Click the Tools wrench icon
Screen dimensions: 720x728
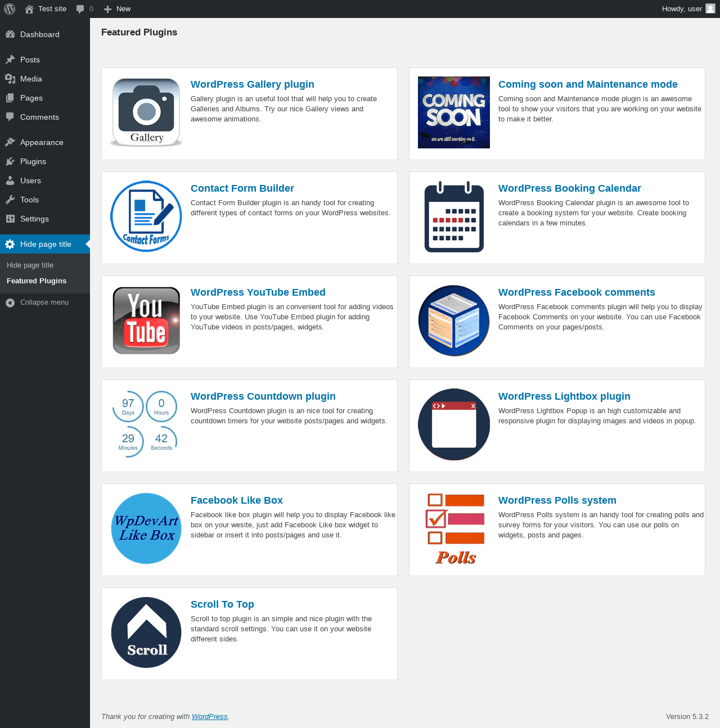10,200
